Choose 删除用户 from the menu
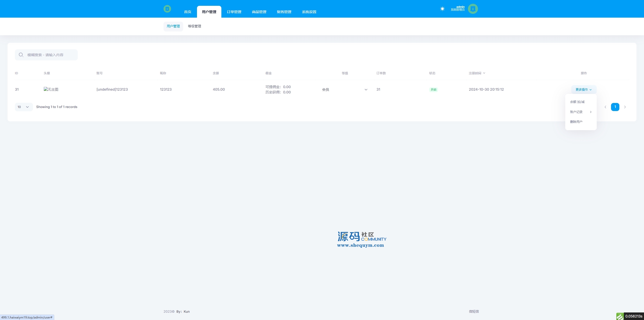The width and height of the screenshot is (644, 320). pos(576,122)
